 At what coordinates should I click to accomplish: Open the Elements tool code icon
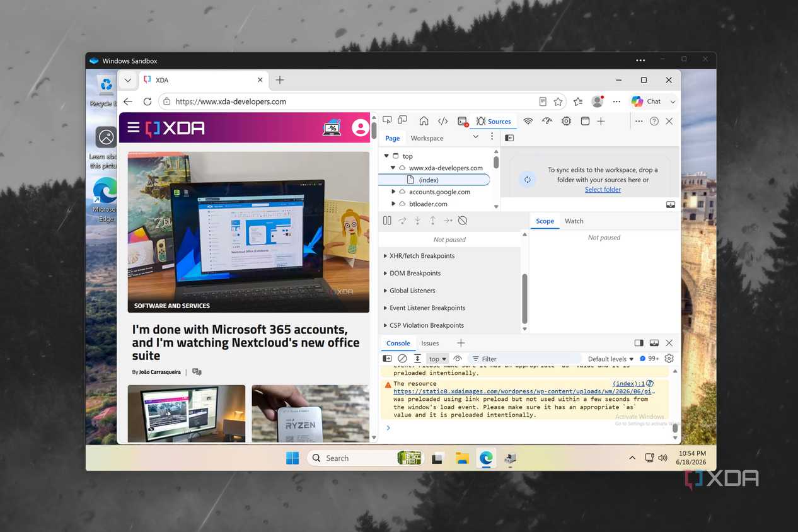click(x=443, y=121)
